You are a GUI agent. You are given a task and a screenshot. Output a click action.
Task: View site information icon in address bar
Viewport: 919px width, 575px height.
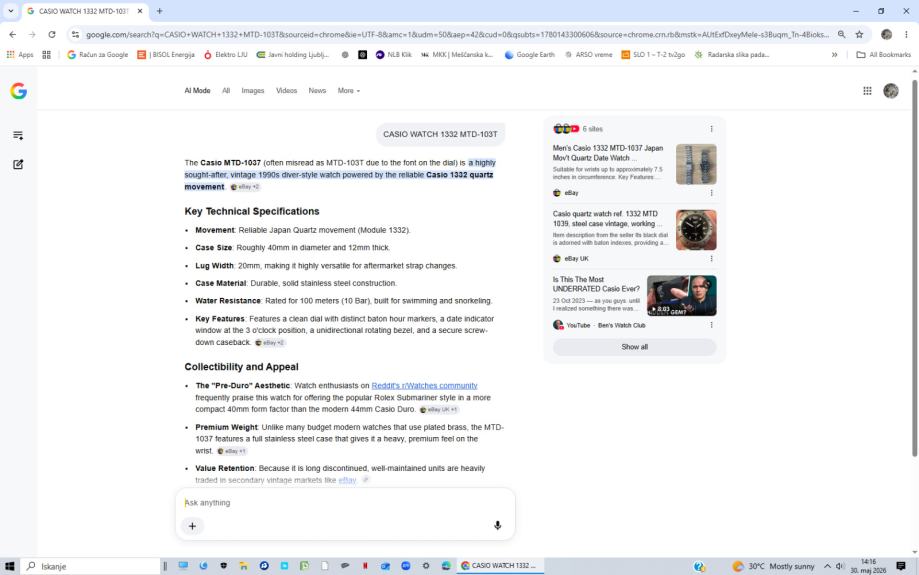click(x=75, y=35)
